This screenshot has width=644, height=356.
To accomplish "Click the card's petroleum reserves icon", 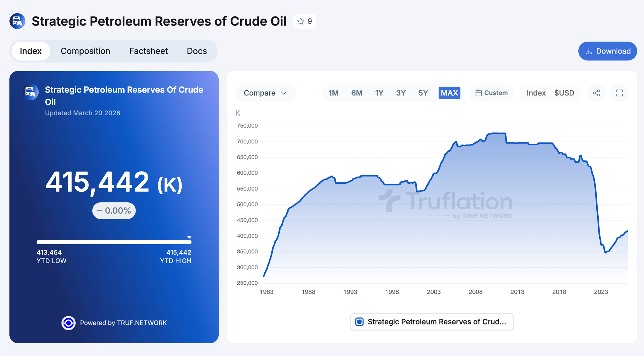I will coord(31,92).
